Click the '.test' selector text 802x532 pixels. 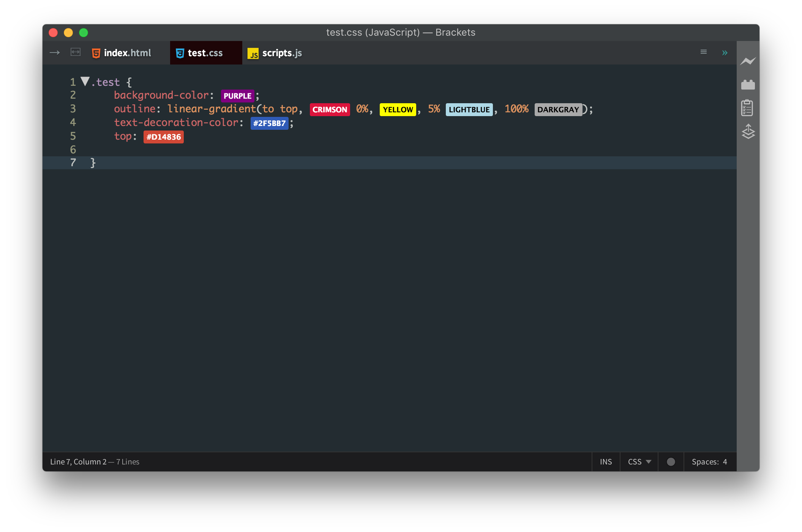pyautogui.click(x=105, y=82)
